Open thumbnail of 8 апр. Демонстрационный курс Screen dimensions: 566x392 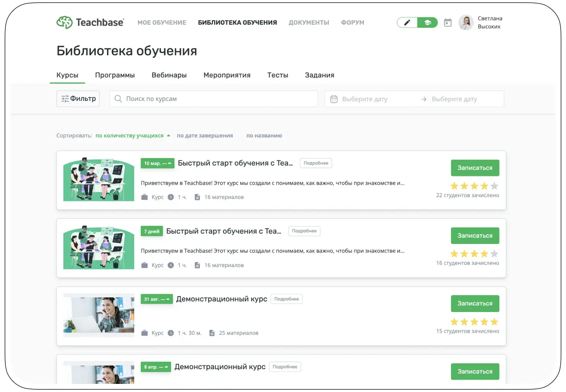pyautogui.click(x=99, y=373)
